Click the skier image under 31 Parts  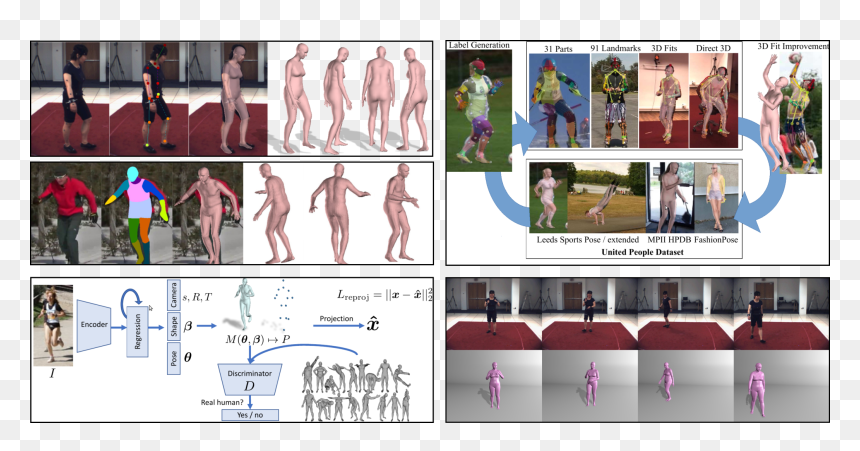click(x=559, y=100)
